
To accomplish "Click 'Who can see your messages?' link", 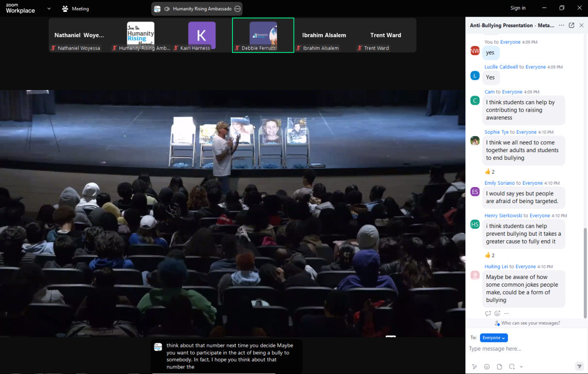I will (x=531, y=323).
